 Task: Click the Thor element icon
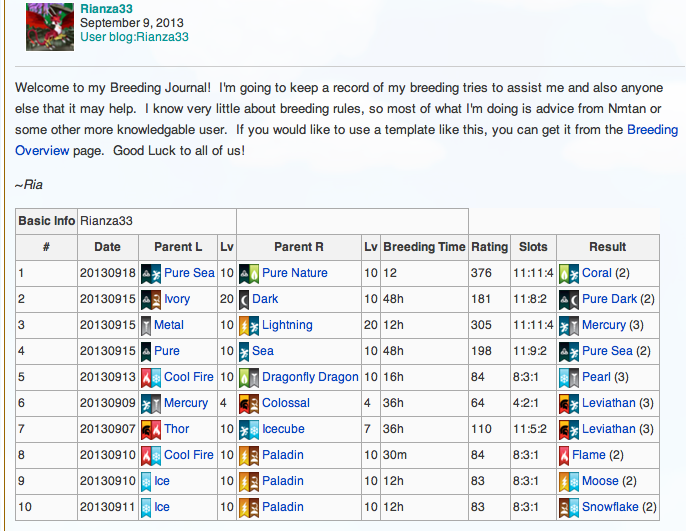(x=151, y=429)
